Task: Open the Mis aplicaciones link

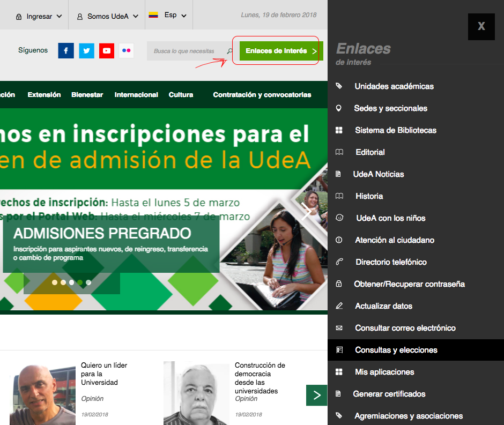Action: [x=384, y=372]
